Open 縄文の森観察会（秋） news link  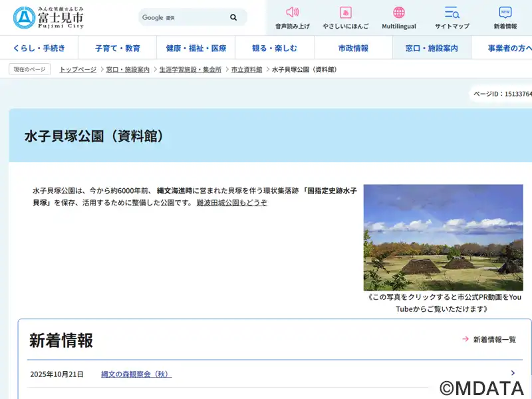tap(136, 374)
